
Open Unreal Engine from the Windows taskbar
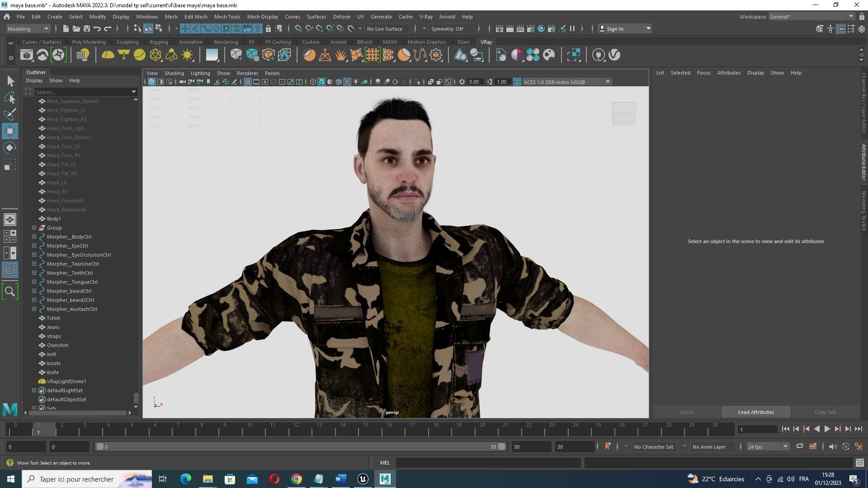(363, 479)
